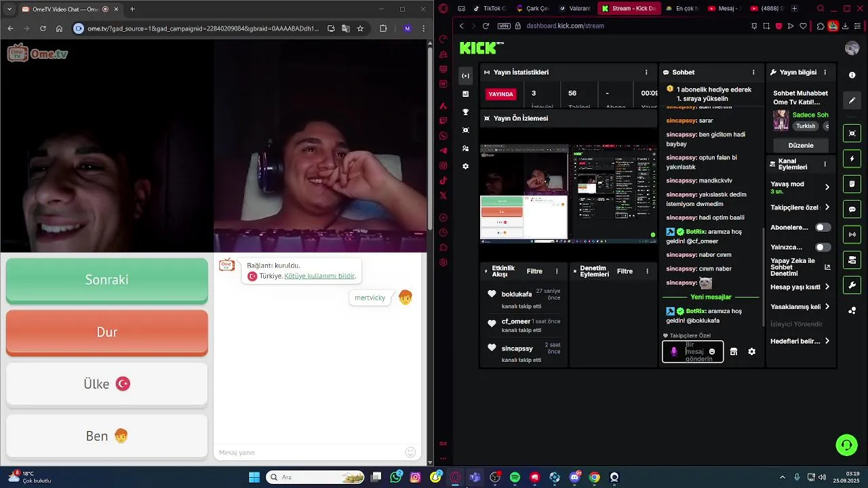Click the info icon in Kick right rail
The width and height of the screenshot is (868, 488).
[x=852, y=75]
